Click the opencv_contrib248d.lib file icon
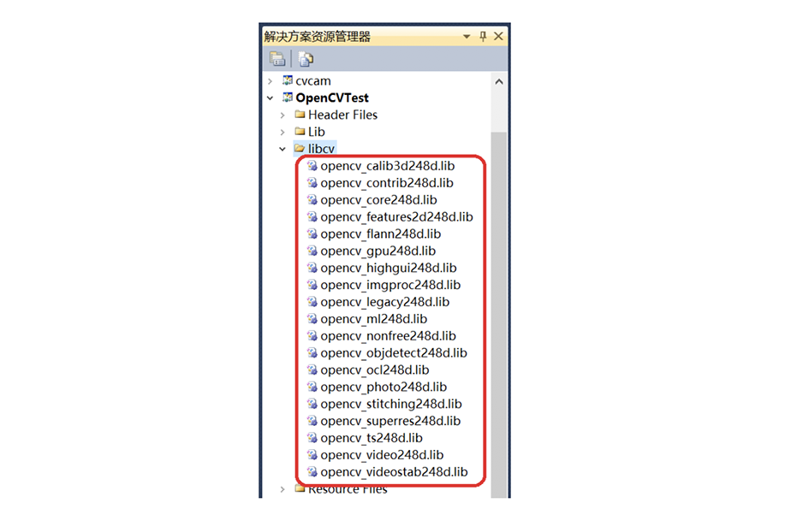This screenshot has height=532, width=791. (312, 183)
